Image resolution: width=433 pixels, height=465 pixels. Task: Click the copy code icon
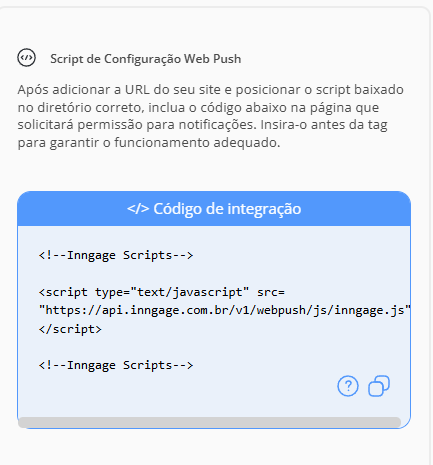point(379,386)
